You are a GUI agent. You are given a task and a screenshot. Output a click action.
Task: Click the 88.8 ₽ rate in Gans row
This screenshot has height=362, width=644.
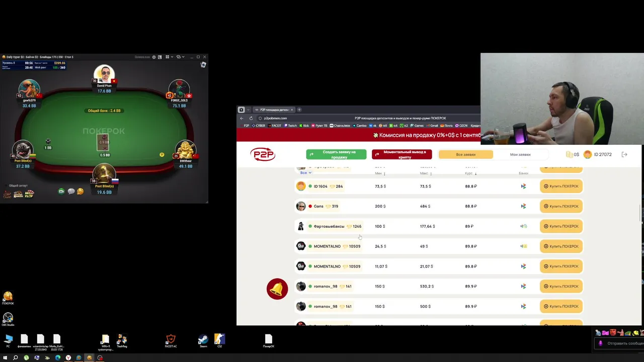(x=470, y=206)
